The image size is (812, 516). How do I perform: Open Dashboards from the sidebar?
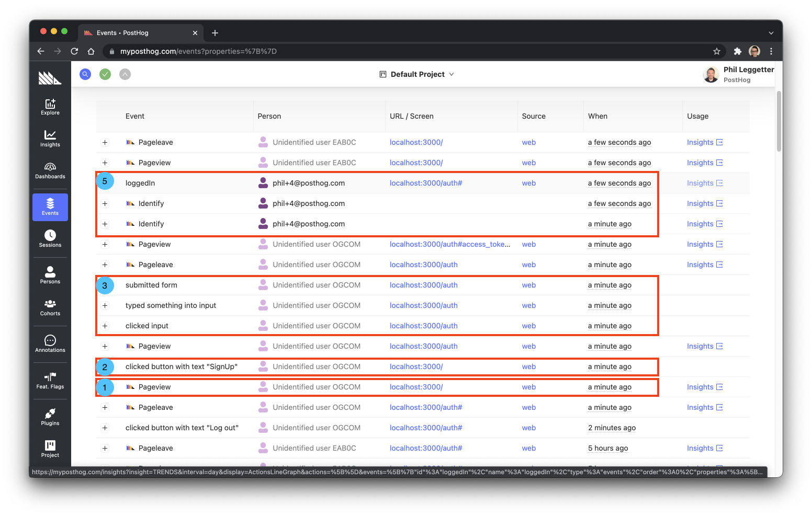click(x=50, y=171)
